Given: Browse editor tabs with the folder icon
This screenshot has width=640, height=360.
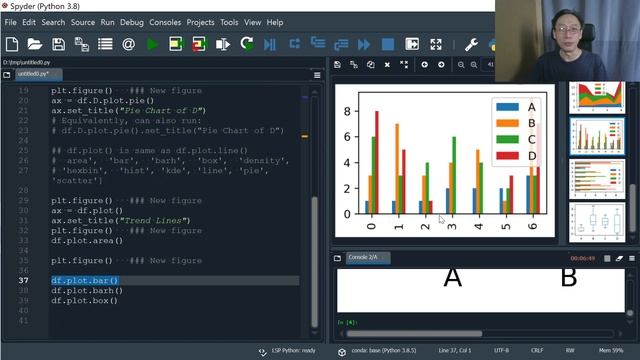Looking at the screenshot, I should tap(7, 75).
